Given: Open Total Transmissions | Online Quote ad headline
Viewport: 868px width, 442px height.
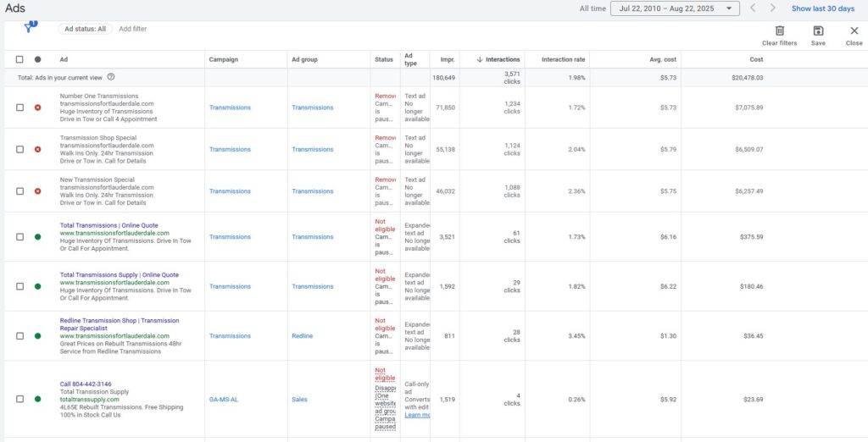Looking at the screenshot, I should (109, 225).
